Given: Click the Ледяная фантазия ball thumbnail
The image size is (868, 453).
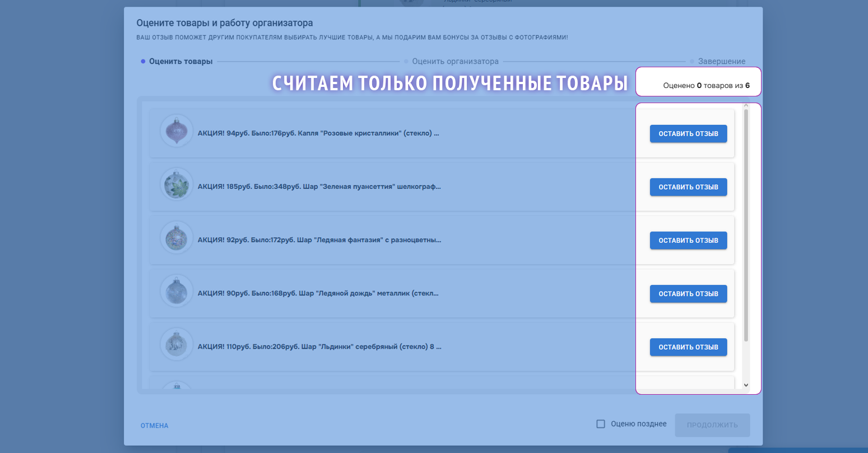Looking at the screenshot, I should pos(177,238).
